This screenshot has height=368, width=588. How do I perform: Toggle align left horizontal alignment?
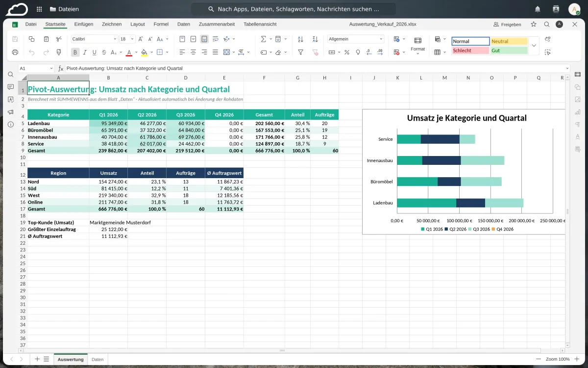coord(182,52)
